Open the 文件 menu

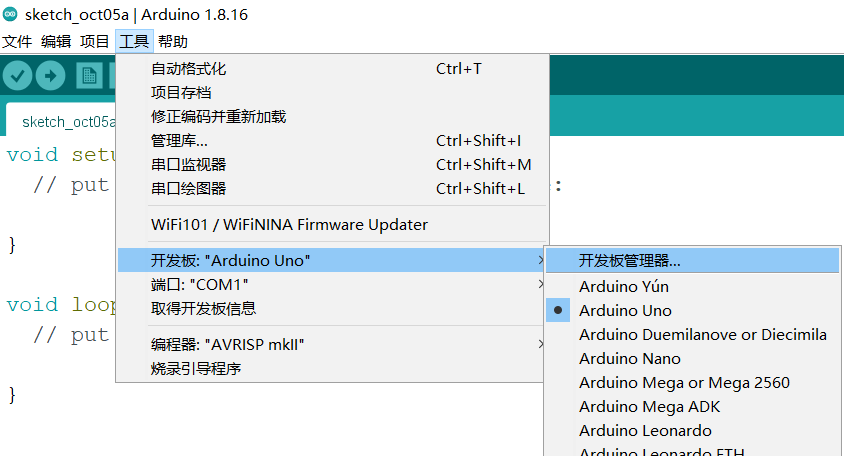coord(17,41)
